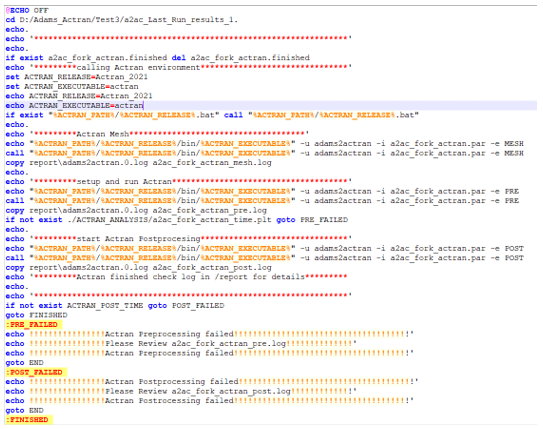
Task: Click the 'setup and run Actran' line
Action: (x=179, y=182)
